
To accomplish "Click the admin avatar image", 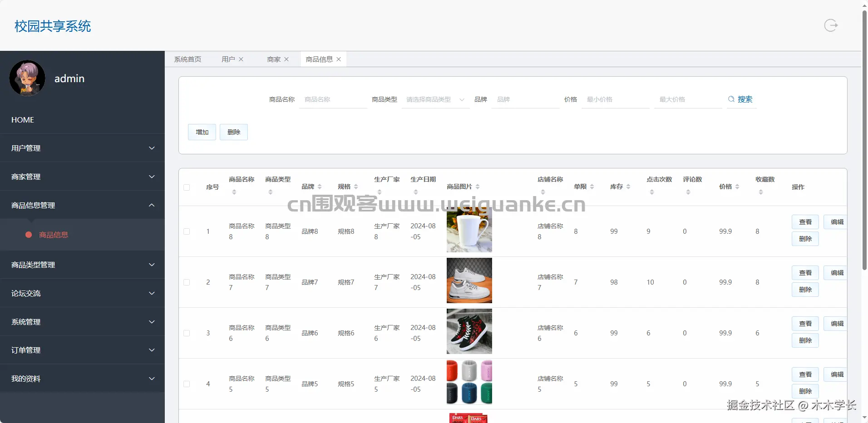I will [x=27, y=78].
